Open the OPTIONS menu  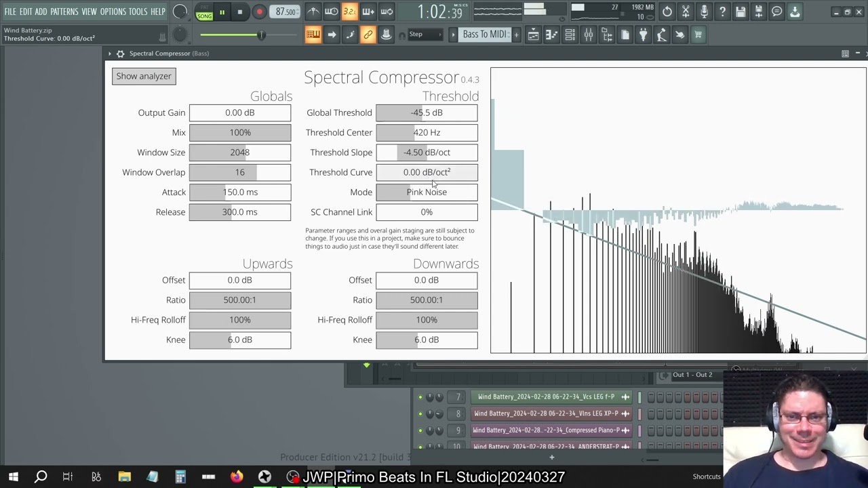pyautogui.click(x=113, y=12)
